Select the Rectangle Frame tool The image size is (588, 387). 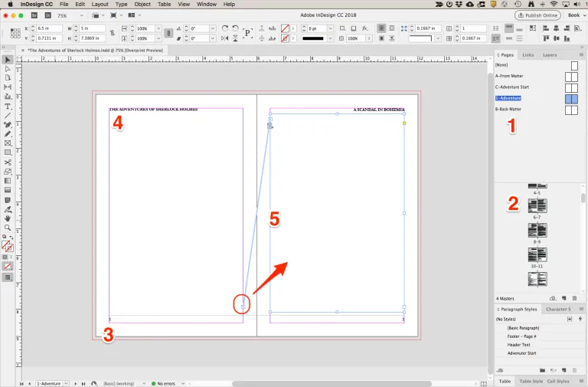(x=8, y=143)
